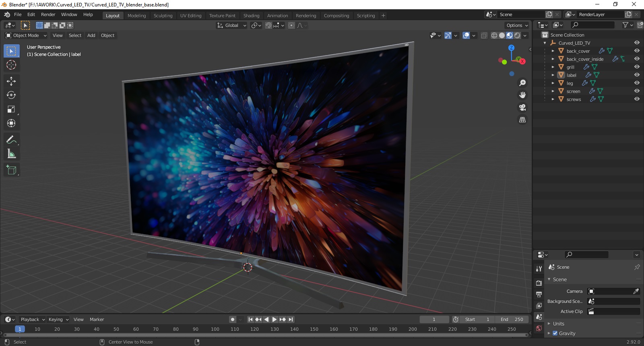Open the Global transform orientation dropdown

pos(231,25)
